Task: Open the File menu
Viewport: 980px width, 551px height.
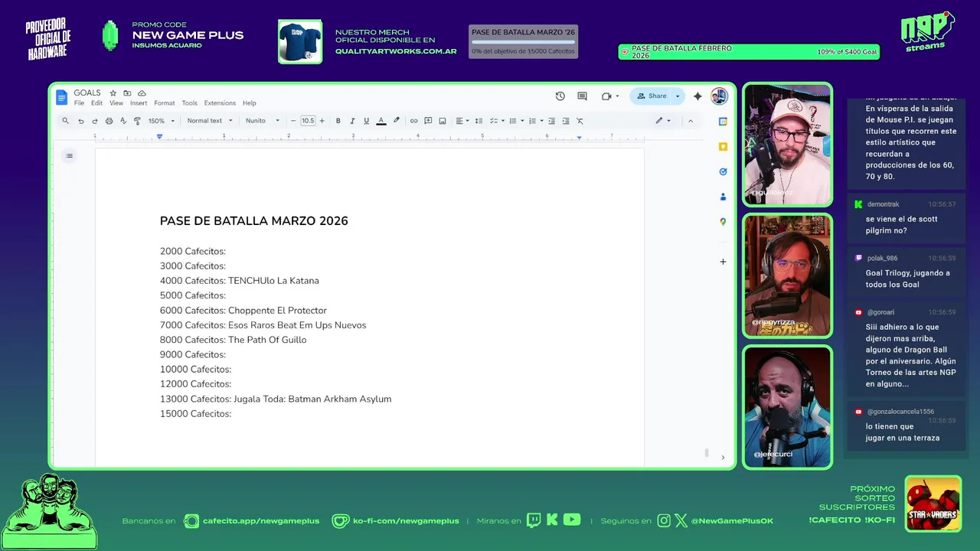Action: point(79,103)
